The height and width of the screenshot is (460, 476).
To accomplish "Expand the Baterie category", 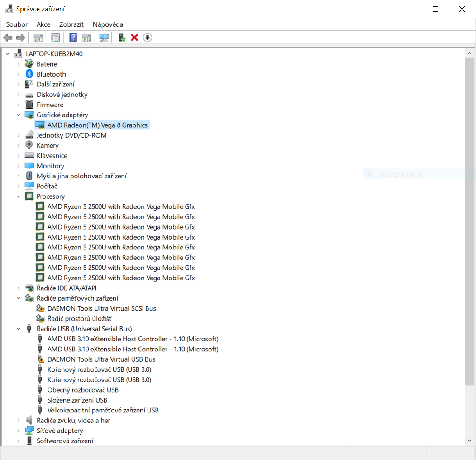I will [19, 64].
